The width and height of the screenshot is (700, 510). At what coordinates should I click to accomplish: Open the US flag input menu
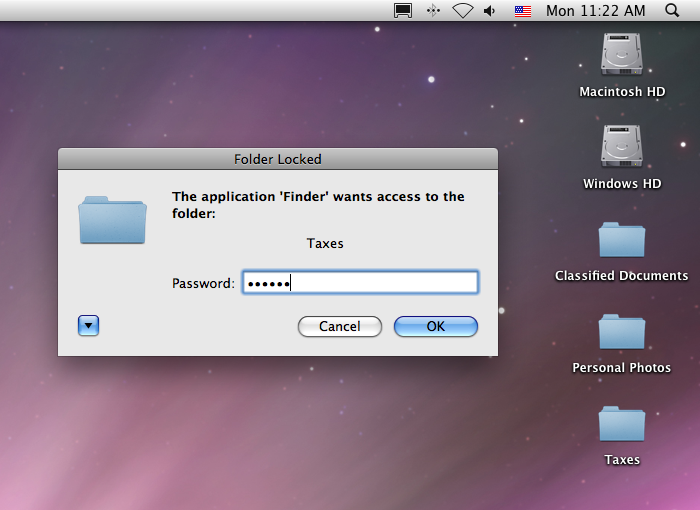(x=523, y=11)
